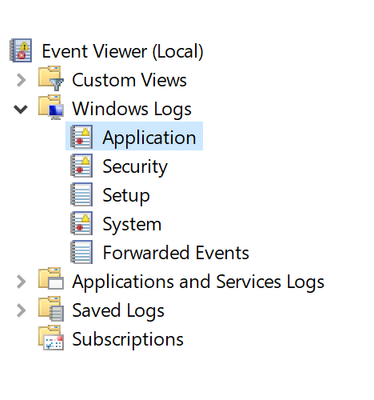Select the Windows Logs label

132,109
